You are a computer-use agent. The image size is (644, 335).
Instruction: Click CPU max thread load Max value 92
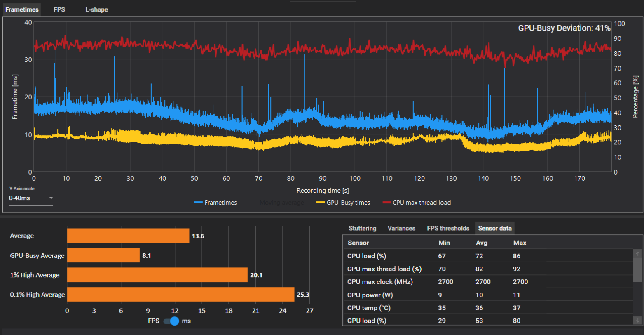click(517, 269)
